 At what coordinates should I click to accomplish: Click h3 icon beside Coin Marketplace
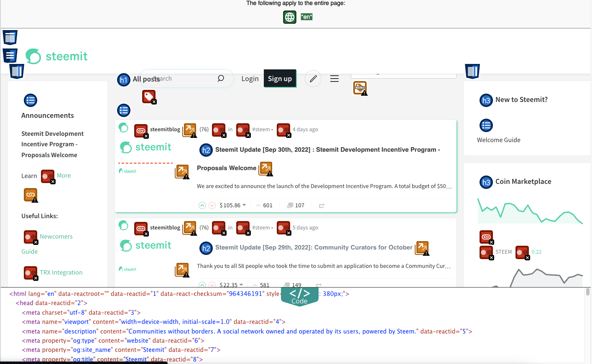click(x=486, y=182)
